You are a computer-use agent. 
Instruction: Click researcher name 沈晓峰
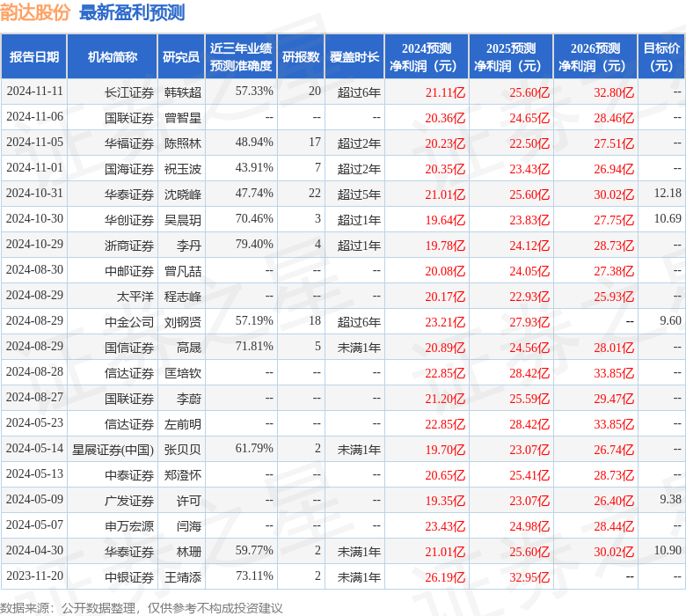[183, 194]
